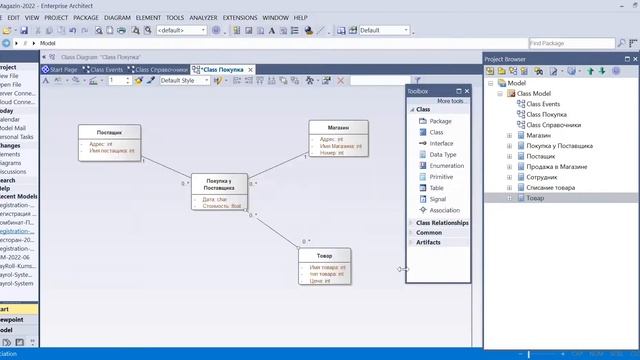Open the DIAGRAM menu
The width and height of the screenshot is (640, 360).
(117, 18)
